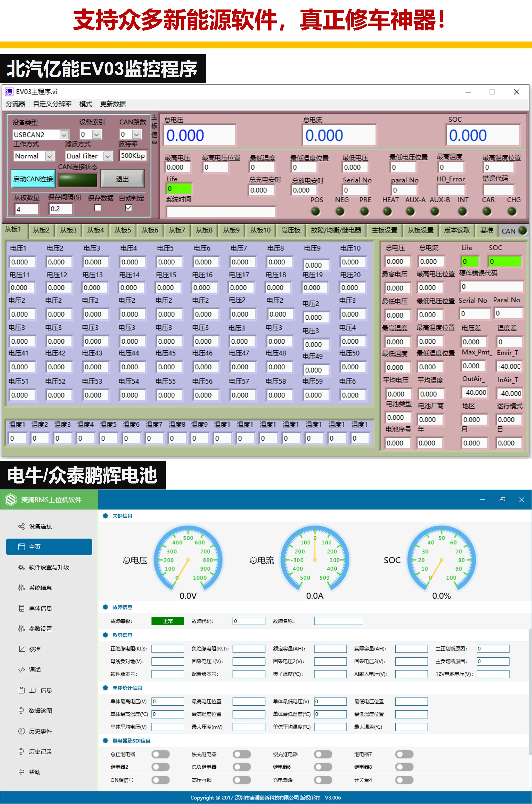The image size is (532, 804).
Task: Click the 波特率 500Kbp field
Action: 133,155
